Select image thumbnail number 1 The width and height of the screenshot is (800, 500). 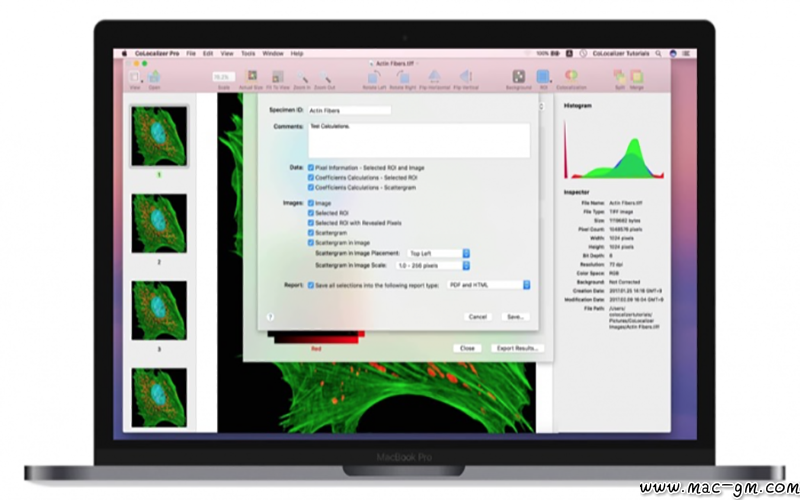click(159, 136)
